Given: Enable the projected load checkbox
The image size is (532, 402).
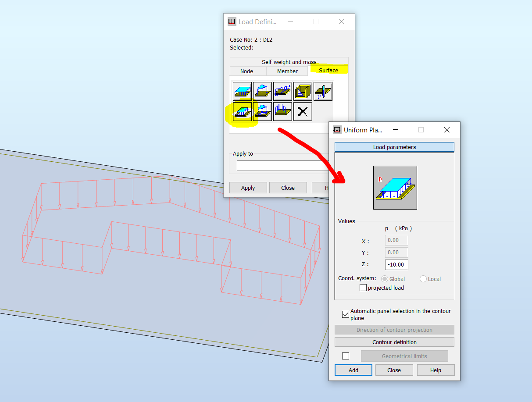Looking at the screenshot, I should (363, 288).
